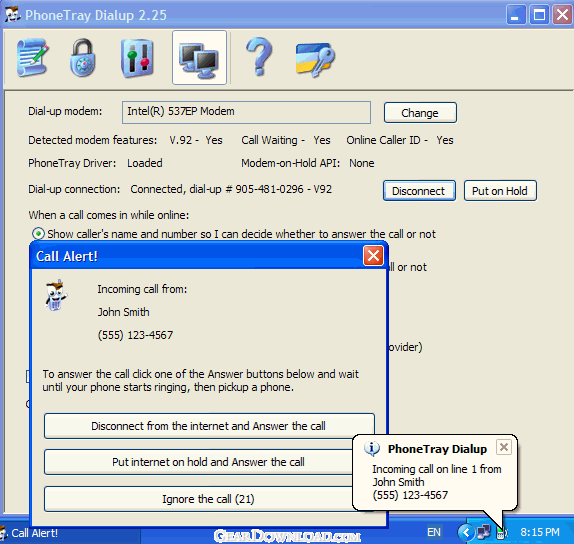
Task: Click the network computers tray icon
Action: pyautogui.click(x=484, y=532)
